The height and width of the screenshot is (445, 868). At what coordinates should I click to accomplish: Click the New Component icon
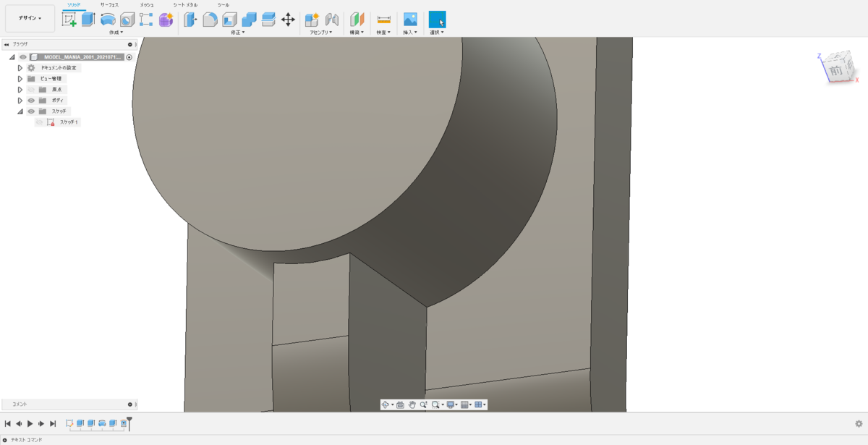312,20
